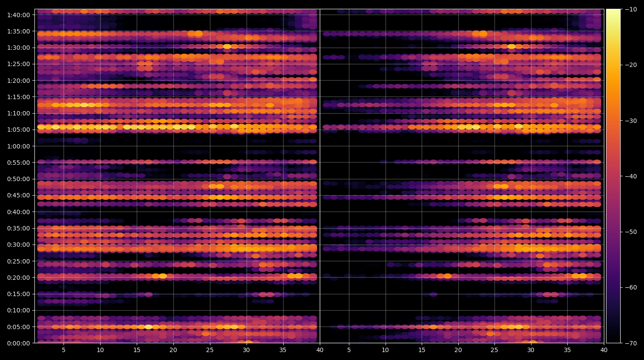The image size is (644, 360).
Task: Click the y-axis tick label 0:25:00
Action: [19, 261]
